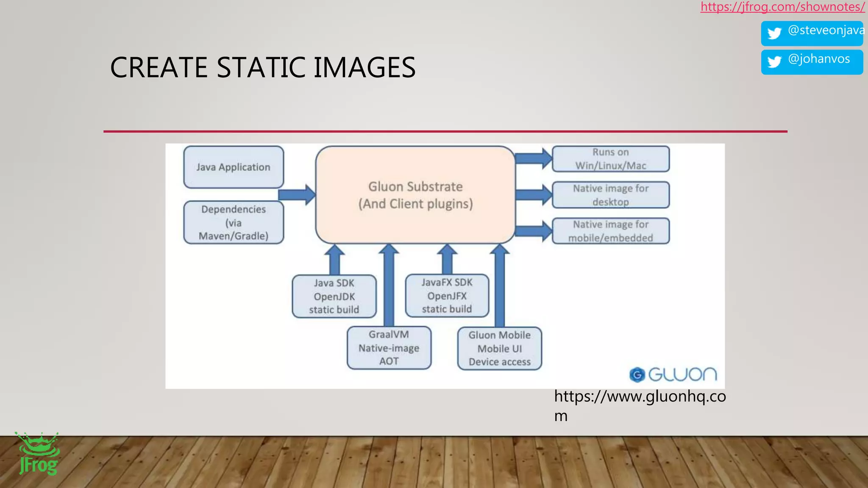868x488 pixels.
Task: Click the up arrow above GraalVM box
Action: [x=389, y=285]
